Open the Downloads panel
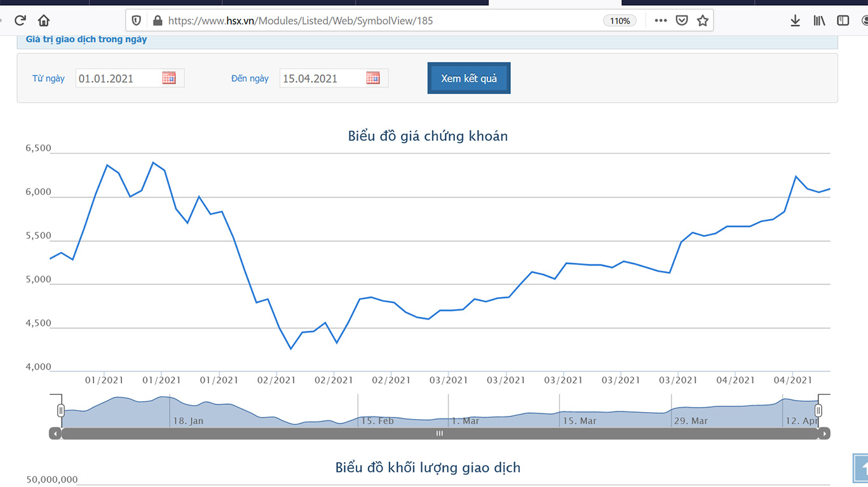 click(x=795, y=20)
